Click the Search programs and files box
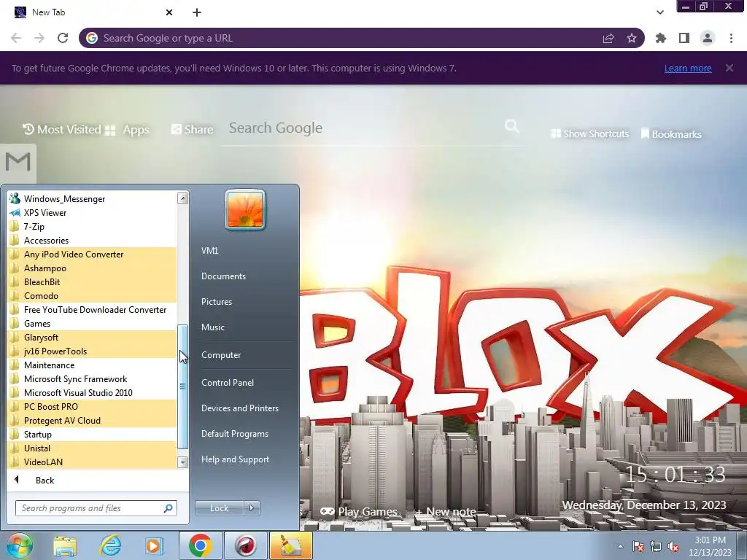The height and width of the screenshot is (560, 747). click(96, 508)
